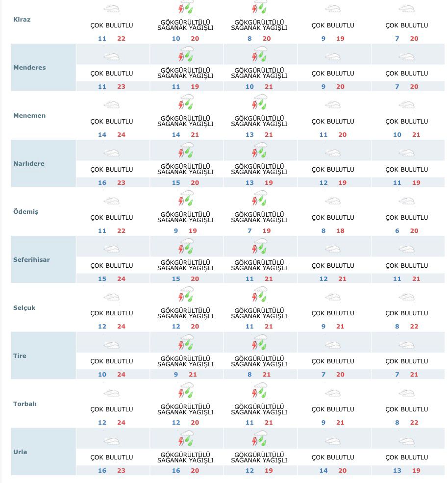This screenshot has height=483, width=448.
Task: Open the Menderes district link
Action: [29, 68]
